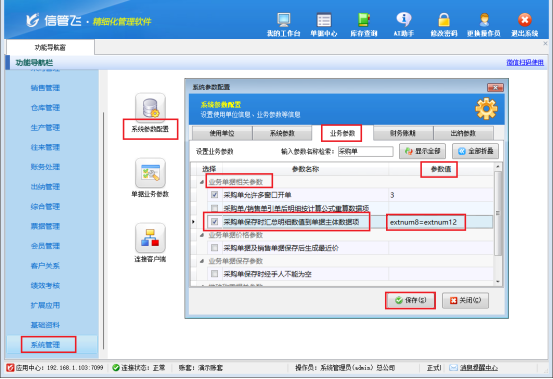Open 会员管理 in the sidebar
Viewport: 553px width, 379px height.
[45, 246]
